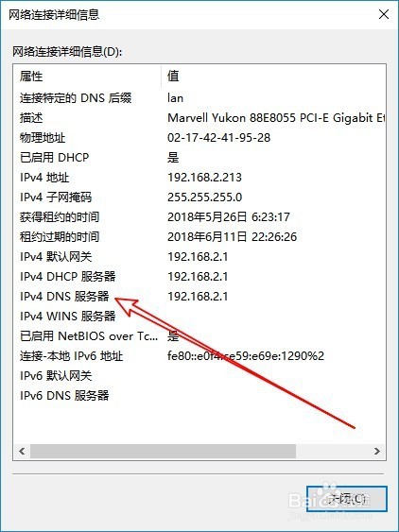Select the 物理地址 row
Viewport: 399px width, 532px height.
pyautogui.click(x=199, y=137)
